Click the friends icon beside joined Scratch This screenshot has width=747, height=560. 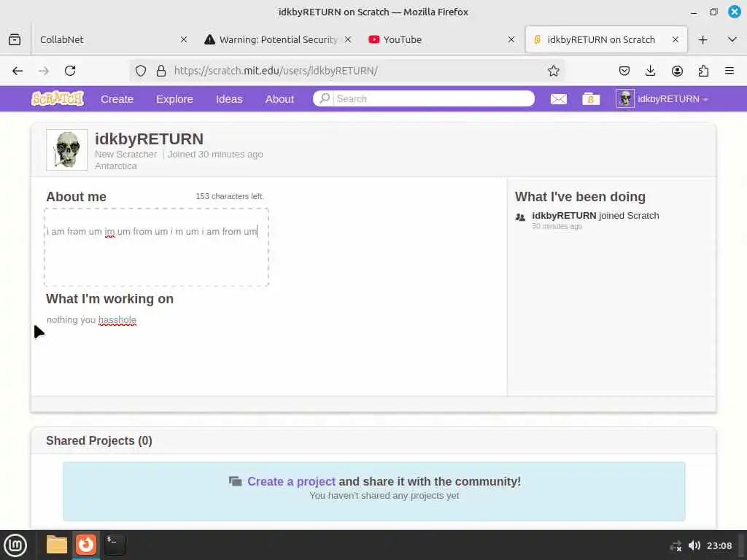pos(520,217)
